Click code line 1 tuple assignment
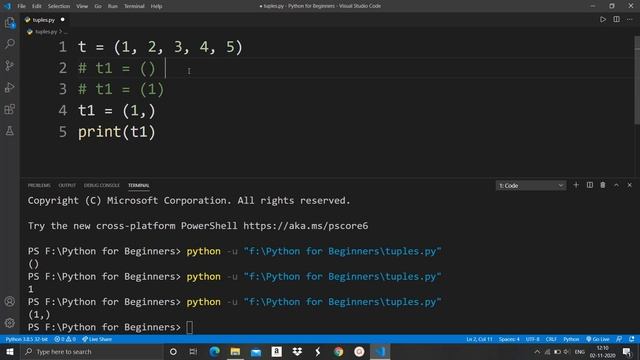The height and width of the screenshot is (360, 640). coord(160,47)
